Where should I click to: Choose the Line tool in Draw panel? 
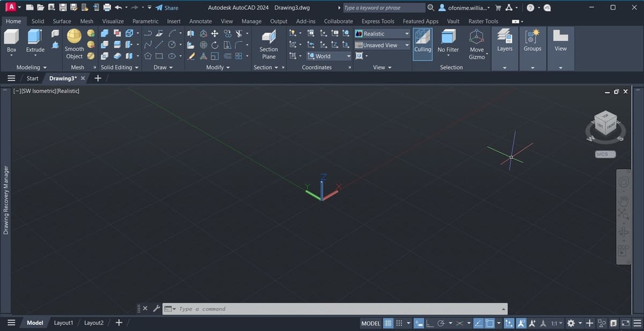[x=159, y=45]
